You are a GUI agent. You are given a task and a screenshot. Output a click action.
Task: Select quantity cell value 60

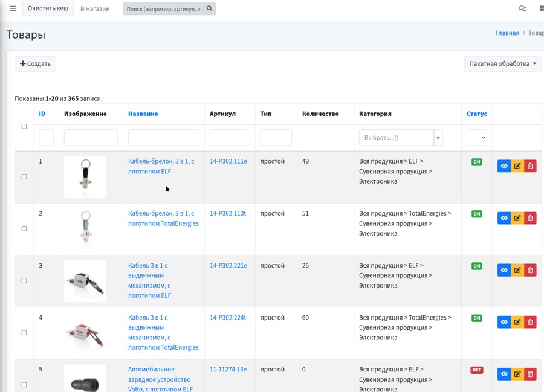click(x=305, y=317)
